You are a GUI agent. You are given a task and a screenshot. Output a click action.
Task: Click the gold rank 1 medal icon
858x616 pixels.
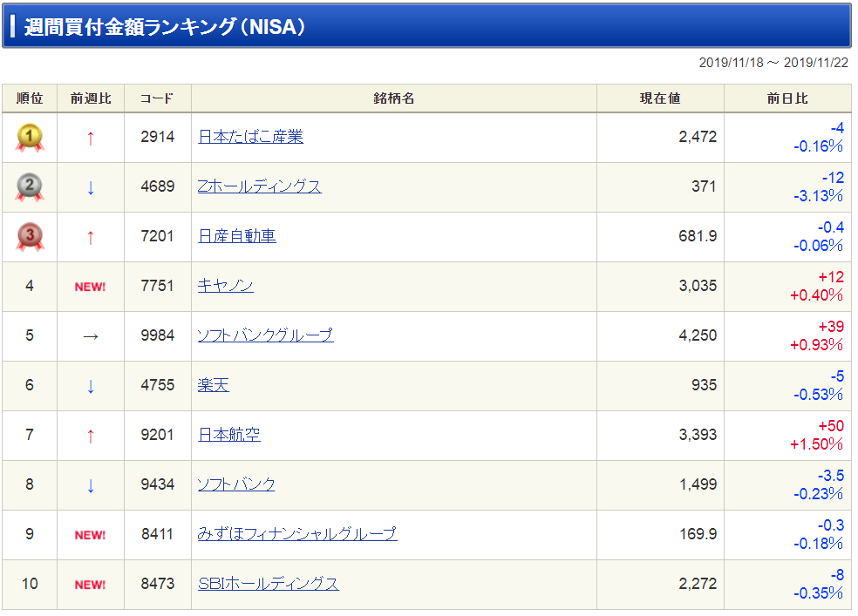[30, 137]
